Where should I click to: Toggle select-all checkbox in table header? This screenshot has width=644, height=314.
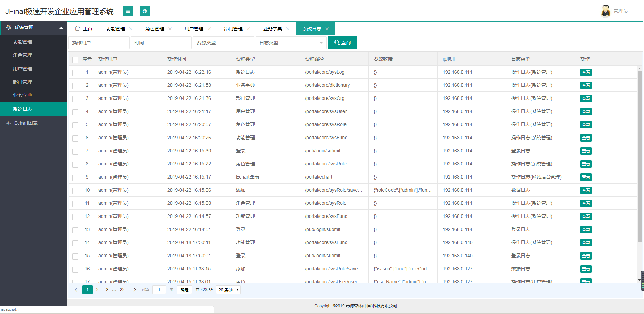pyautogui.click(x=75, y=60)
